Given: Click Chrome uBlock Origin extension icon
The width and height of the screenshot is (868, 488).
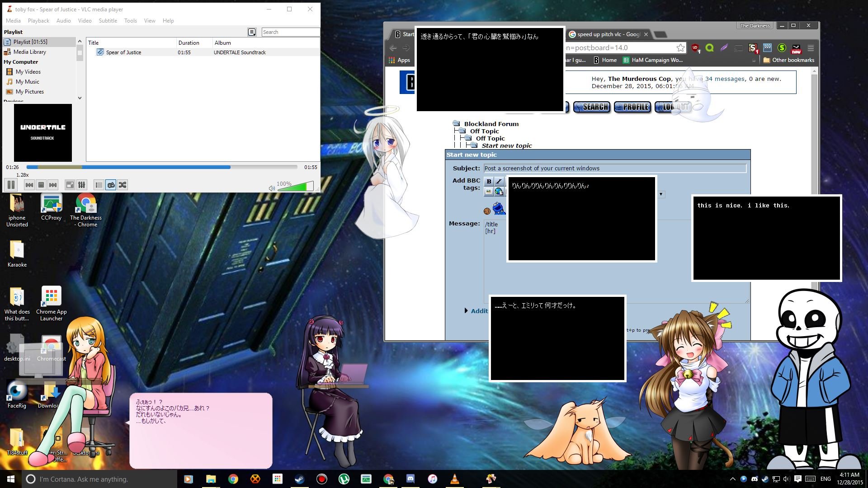Looking at the screenshot, I should 695,48.
